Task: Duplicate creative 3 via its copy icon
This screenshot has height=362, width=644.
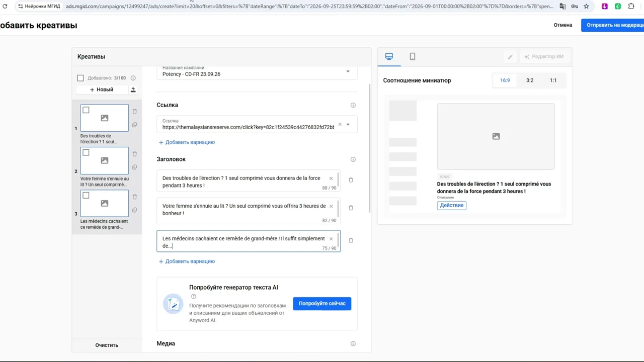Action: [134, 210]
